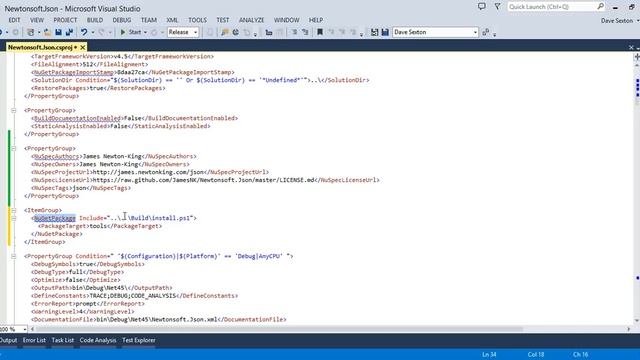Viewport: 640px width, 360px height.
Task: Click the icon right of Dave Sexton dropdown
Action: click(x=486, y=32)
